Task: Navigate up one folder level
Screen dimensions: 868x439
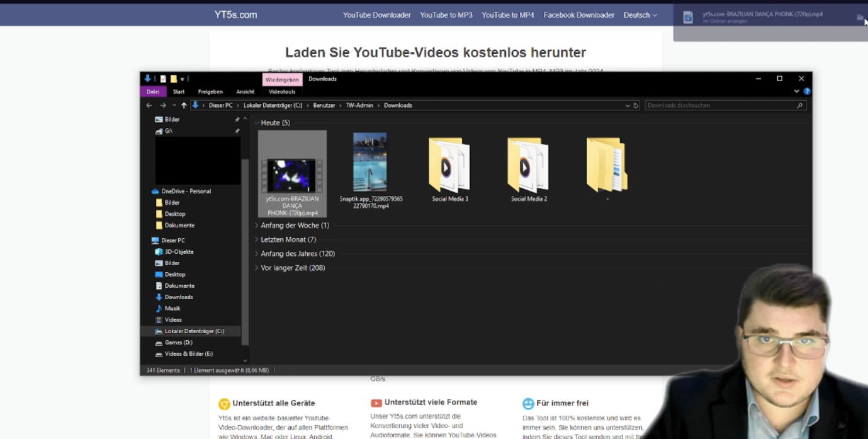Action: [x=184, y=106]
